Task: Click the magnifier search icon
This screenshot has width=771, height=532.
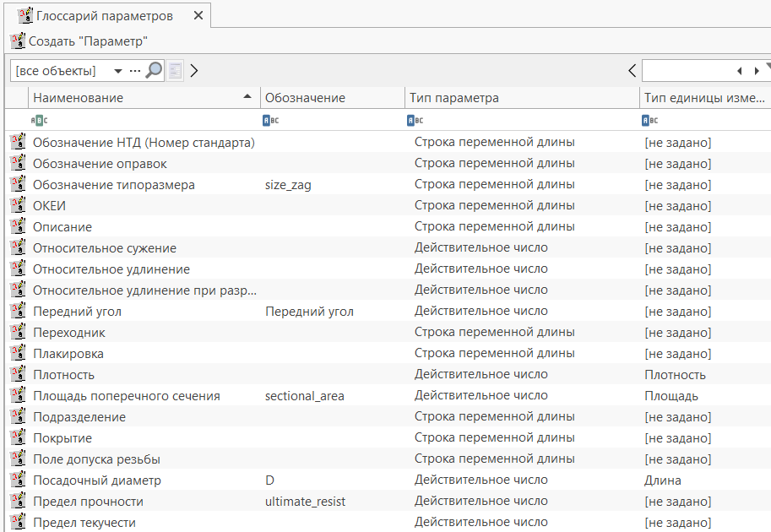Action: point(154,71)
